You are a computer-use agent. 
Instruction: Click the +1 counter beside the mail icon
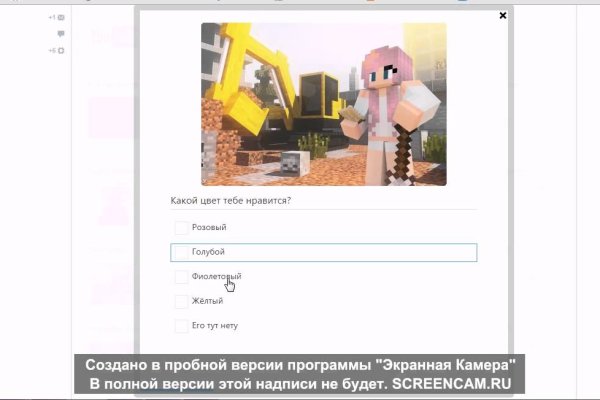coord(51,18)
